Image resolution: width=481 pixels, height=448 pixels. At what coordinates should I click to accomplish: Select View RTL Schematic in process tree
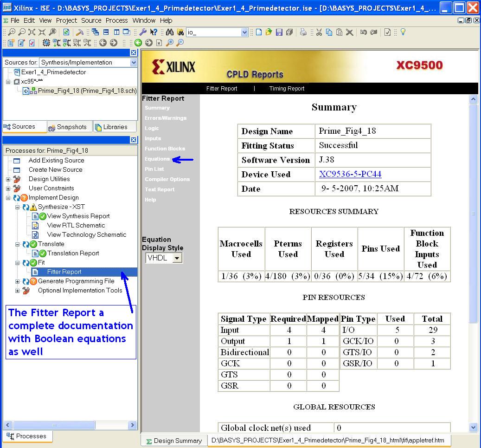pyautogui.click(x=76, y=225)
